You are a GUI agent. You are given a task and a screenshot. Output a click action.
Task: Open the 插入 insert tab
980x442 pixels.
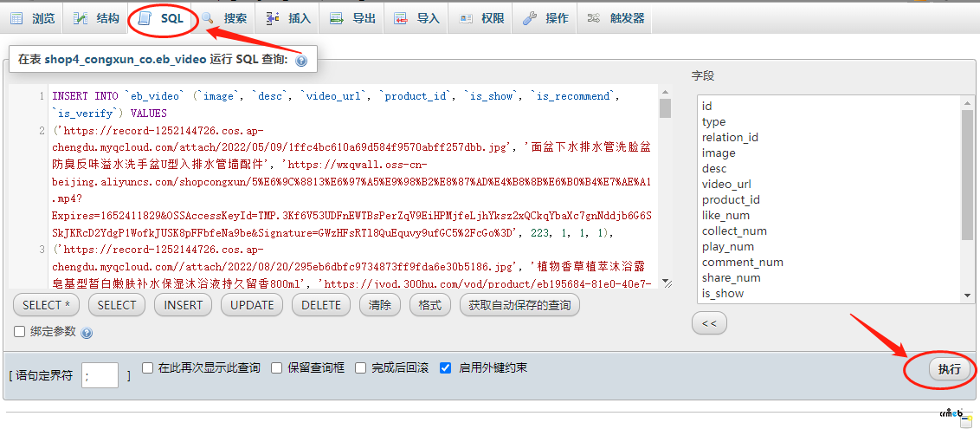coord(288,19)
